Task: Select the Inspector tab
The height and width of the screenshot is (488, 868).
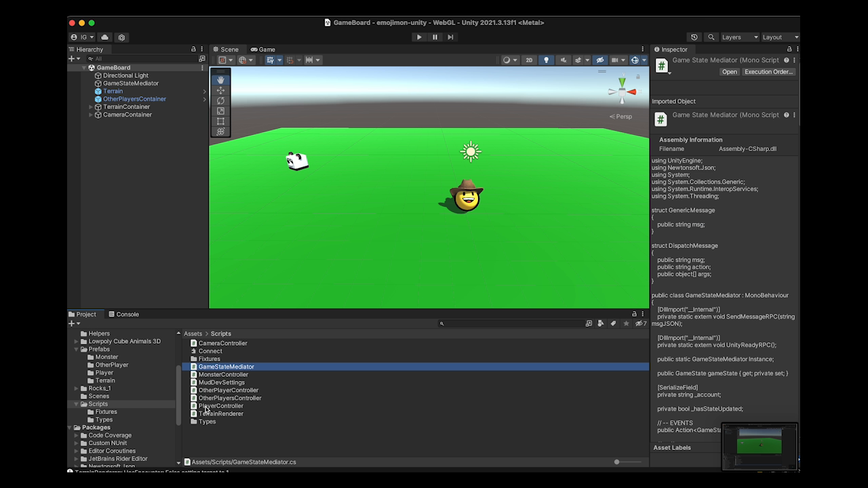Action: [671, 49]
